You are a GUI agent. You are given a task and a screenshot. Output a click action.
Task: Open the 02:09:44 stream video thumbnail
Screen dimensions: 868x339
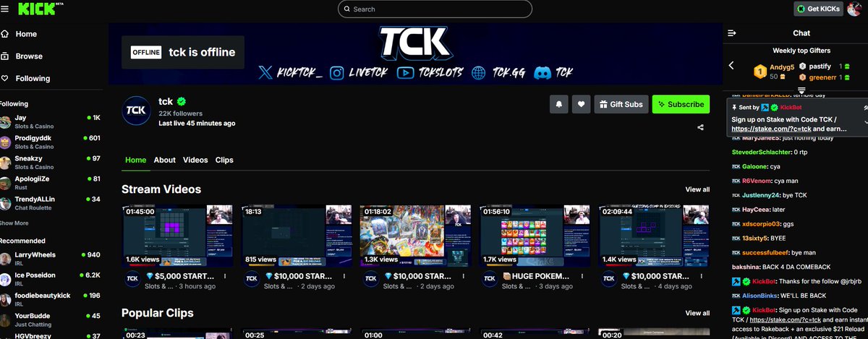tap(654, 236)
